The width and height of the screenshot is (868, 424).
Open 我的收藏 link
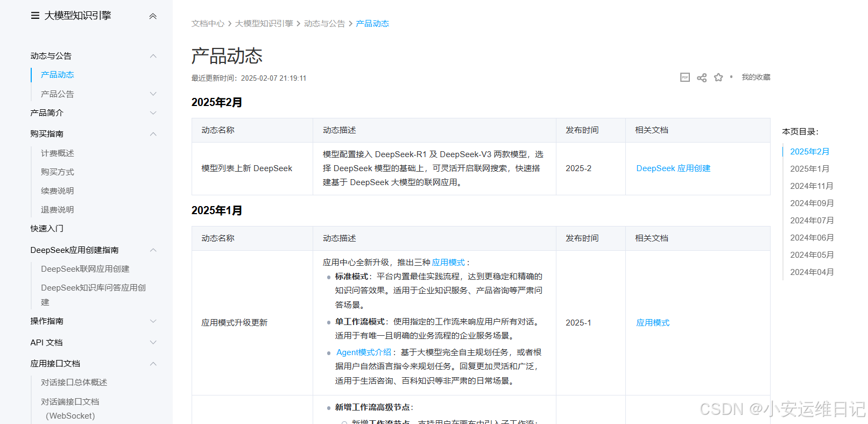pyautogui.click(x=756, y=77)
